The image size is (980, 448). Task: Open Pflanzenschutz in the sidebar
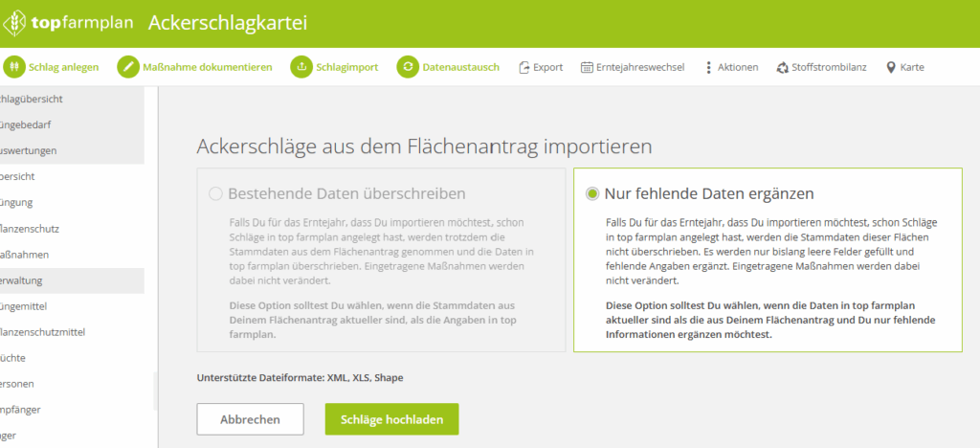pyautogui.click(x=33, y=229)
